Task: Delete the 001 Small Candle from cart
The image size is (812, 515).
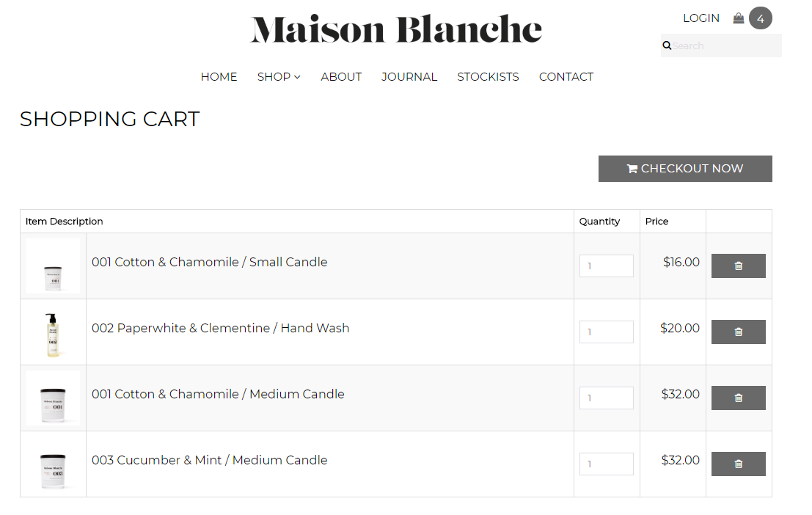Action: (x=738, y=266)
